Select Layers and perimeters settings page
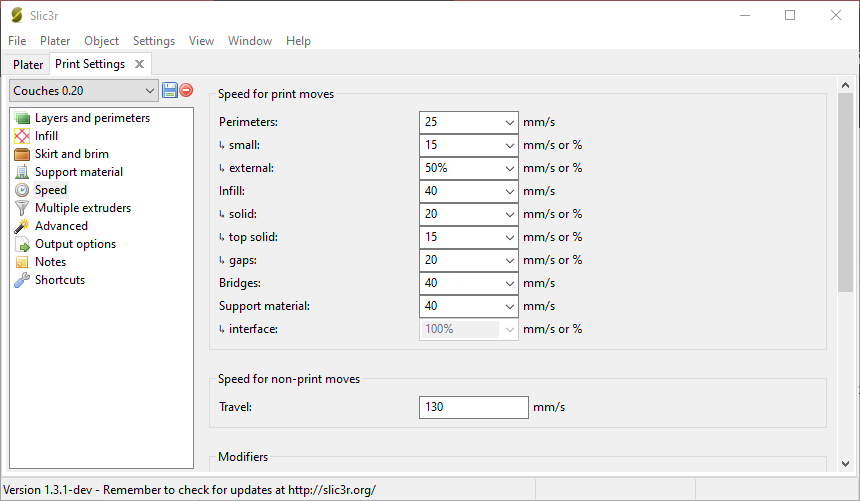 coord(92,118)
